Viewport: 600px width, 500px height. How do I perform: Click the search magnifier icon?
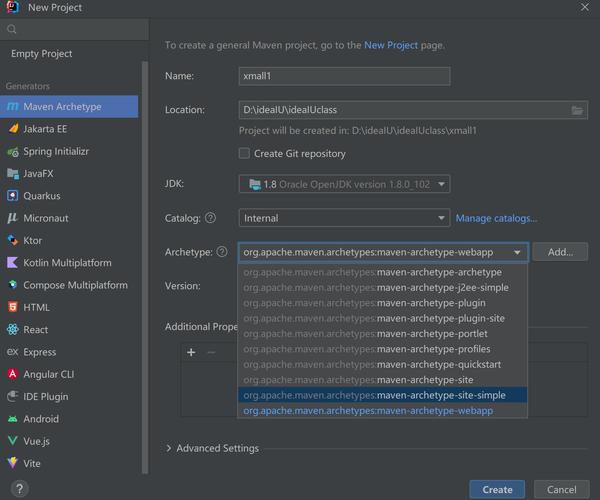(x=11, y=29)
